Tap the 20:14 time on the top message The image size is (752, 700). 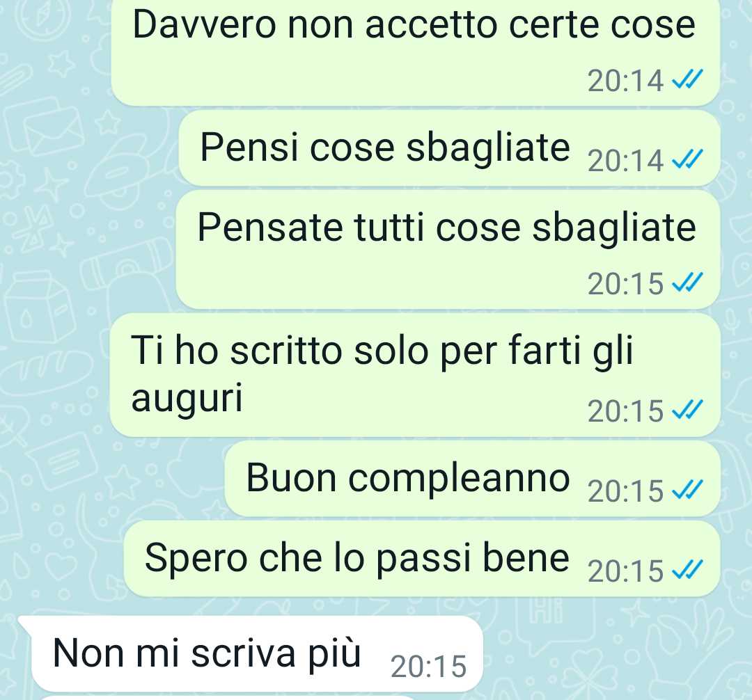click(x=625, y=81)
